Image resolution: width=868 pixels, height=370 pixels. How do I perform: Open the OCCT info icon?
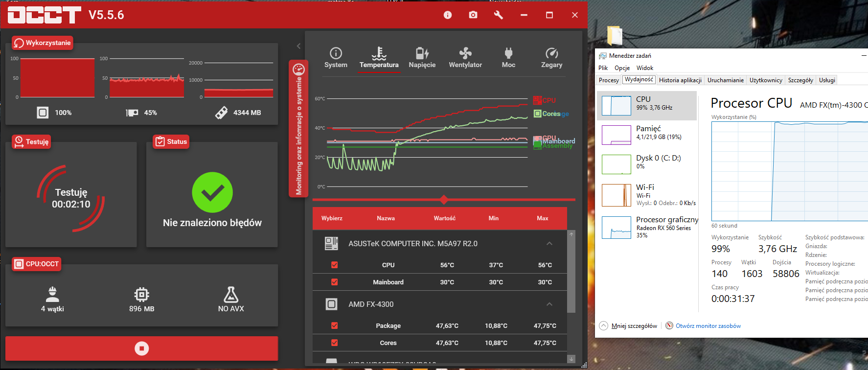point(448,15)
